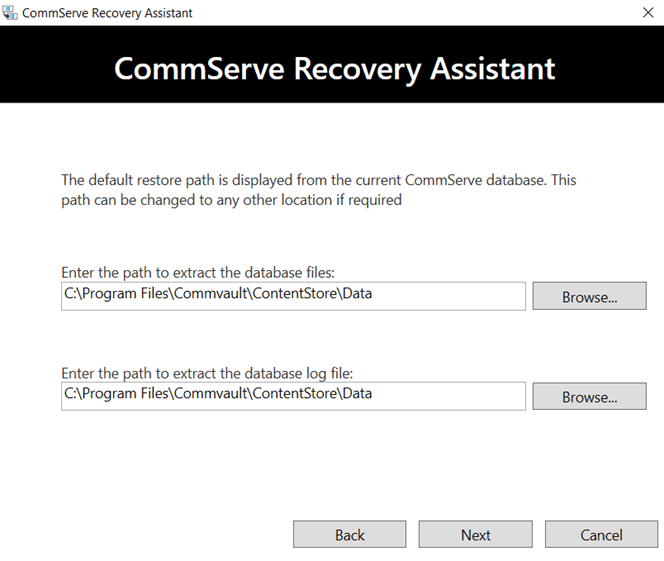Close the CommServe Recovery Assistant window
Viewport: 664px width, 561px height.
(646, 13)
